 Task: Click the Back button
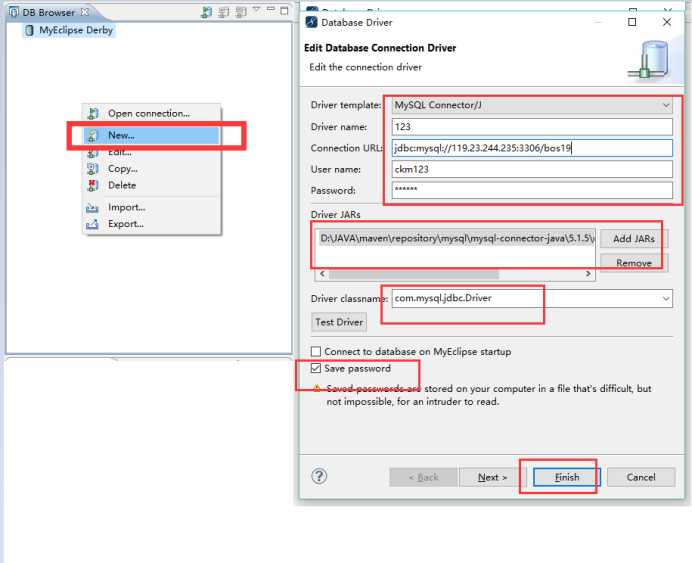(423, 477)
